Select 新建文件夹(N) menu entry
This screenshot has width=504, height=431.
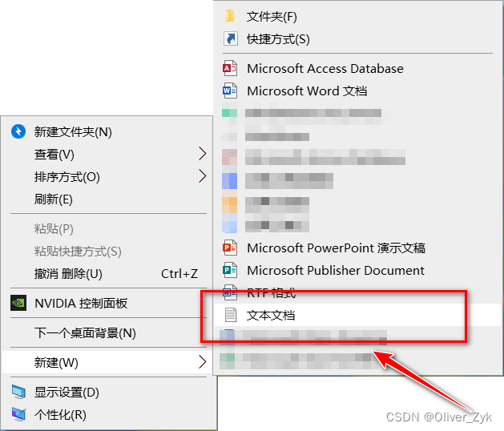pyautogui.click(x=107, y=131)
